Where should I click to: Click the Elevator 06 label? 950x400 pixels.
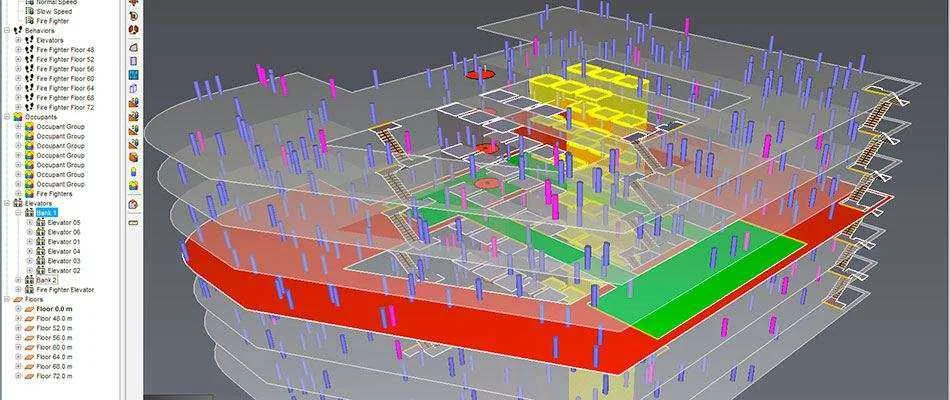point(64,232)
